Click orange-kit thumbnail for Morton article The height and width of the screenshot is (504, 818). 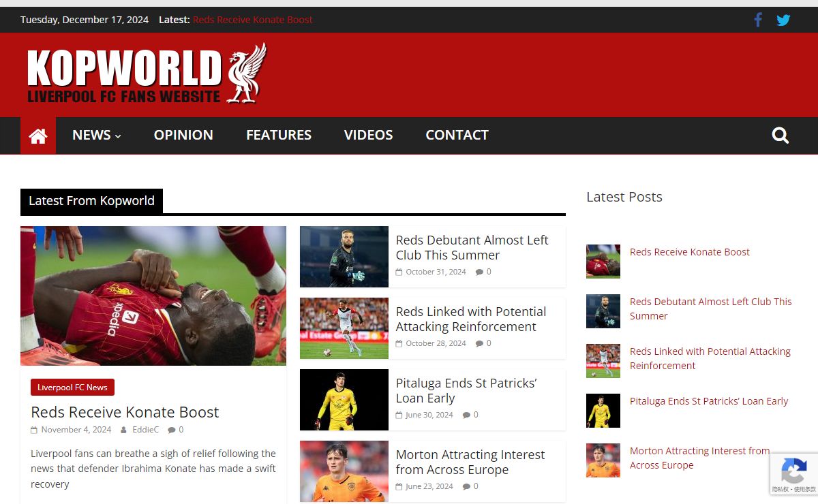(344, 471)
